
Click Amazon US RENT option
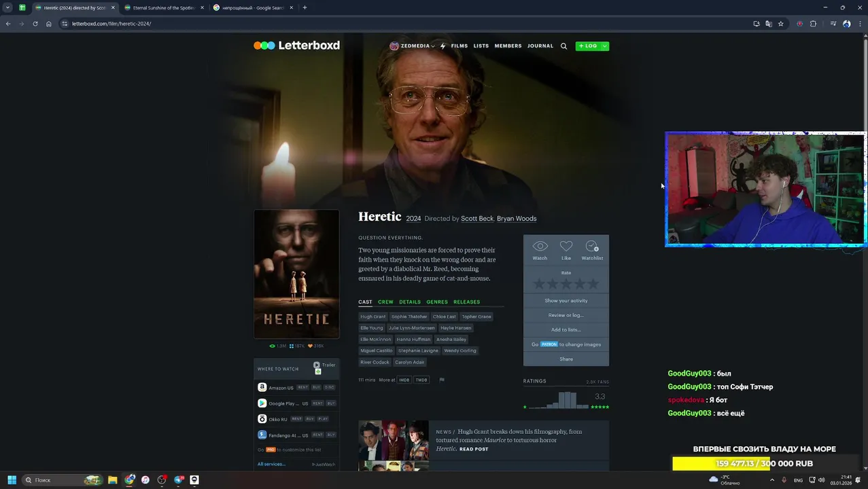pyautogui.click(x=302, y=387)
